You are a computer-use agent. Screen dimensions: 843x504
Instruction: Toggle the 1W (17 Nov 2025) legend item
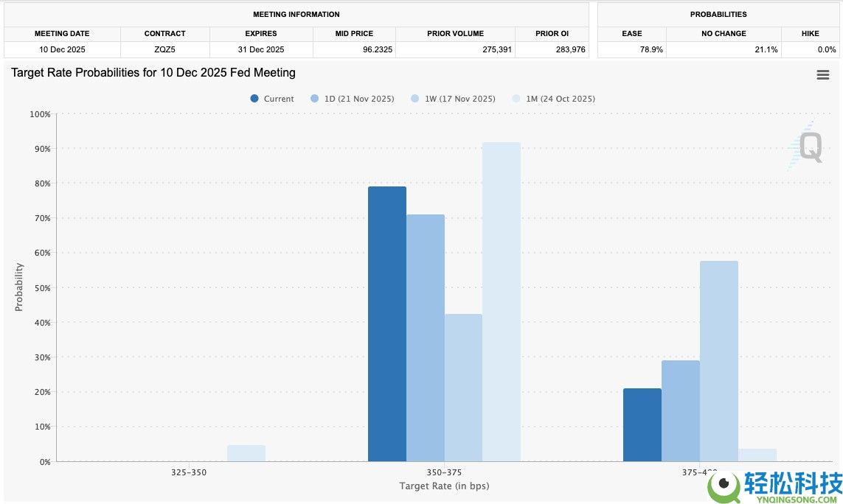tap(454, 99)
